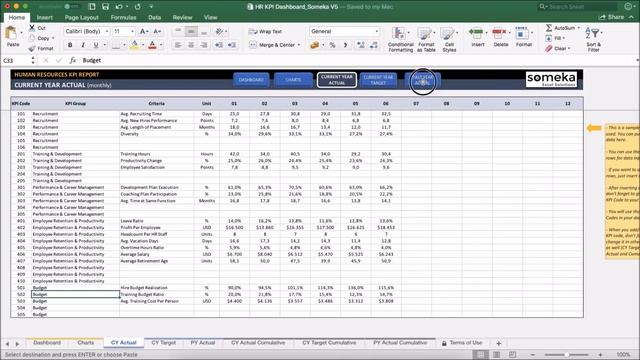The image size is (640, 360).
Task: Expand the font color dropdown arrow
Action: click(x=161, y=45)
